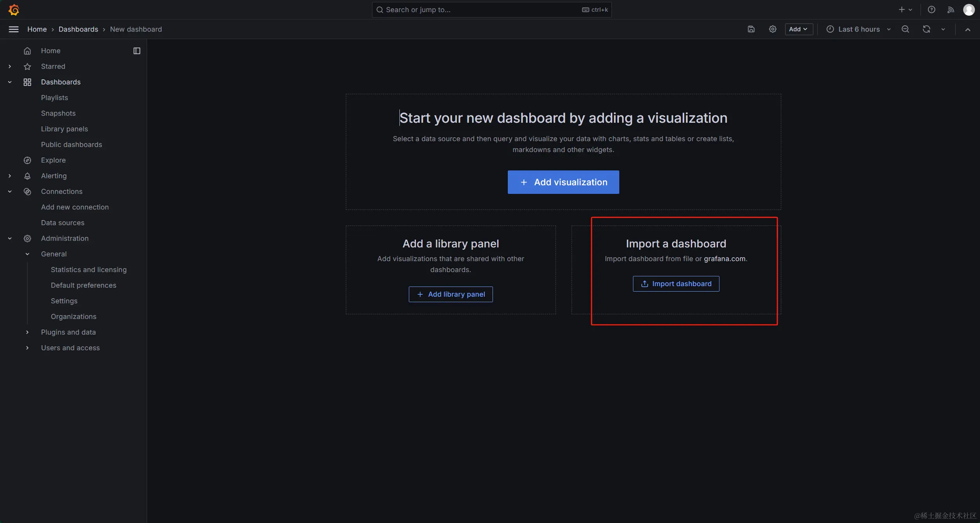Viewport: 980px width, 523px height.
Task: Open the Add dropdown in toolbar
Action: pos(798,29)
